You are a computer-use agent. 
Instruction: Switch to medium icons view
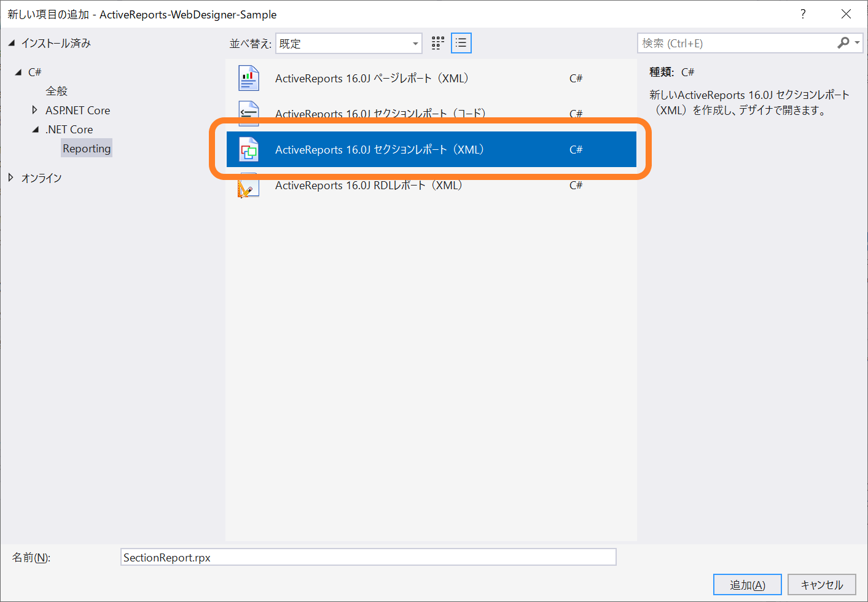point(437,43)
